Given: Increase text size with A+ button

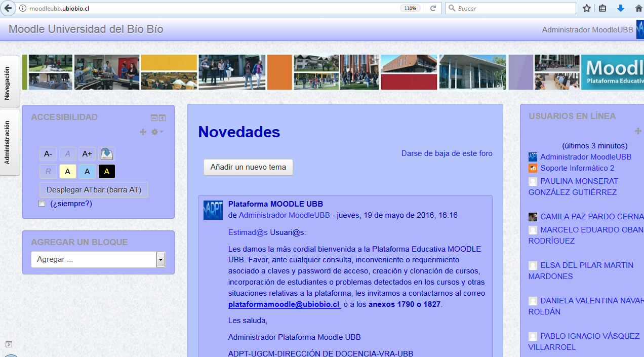Looking at the screenshot, I should click(x=87, y=154).
